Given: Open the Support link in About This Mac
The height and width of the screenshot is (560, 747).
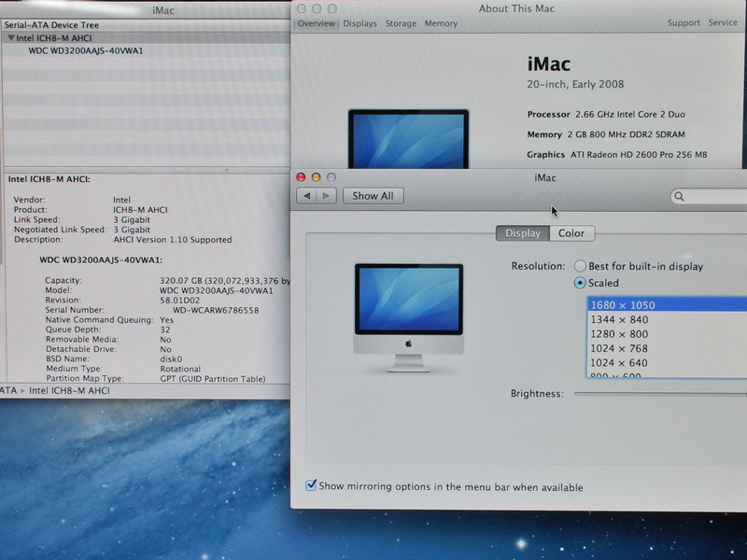Looking at the screenshot, I should [x=684, y=22].
